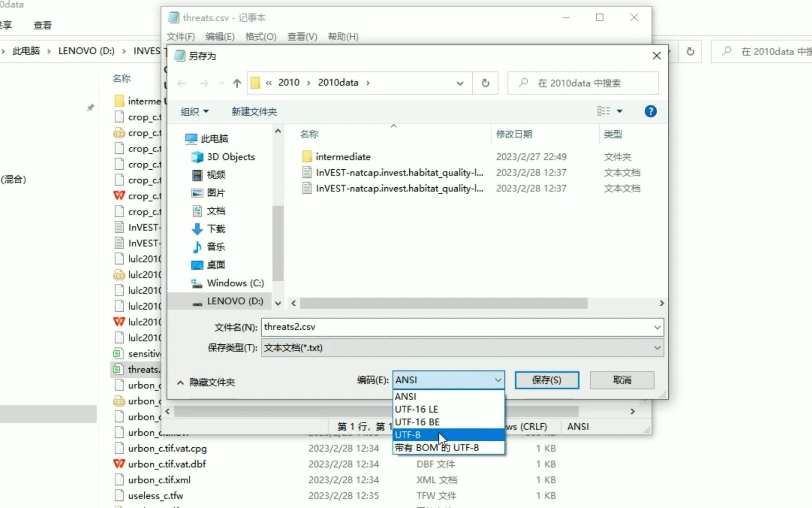Sort by 名称 in File Explorer window

point(121,79)
